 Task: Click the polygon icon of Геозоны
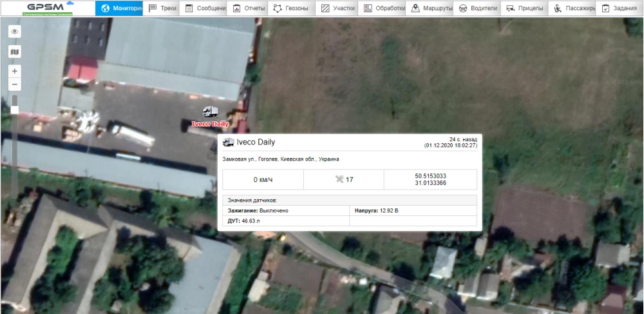(278, 8)
